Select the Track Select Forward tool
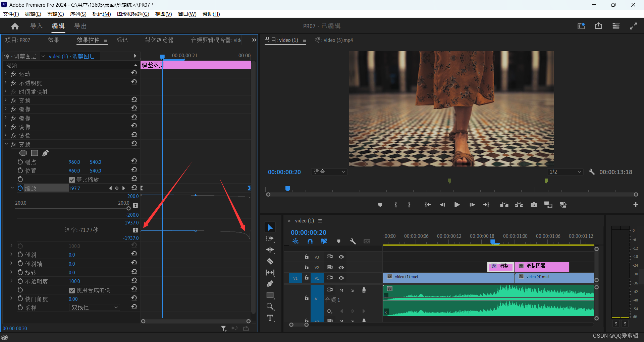644x342 pixels. tap(270, 238)
